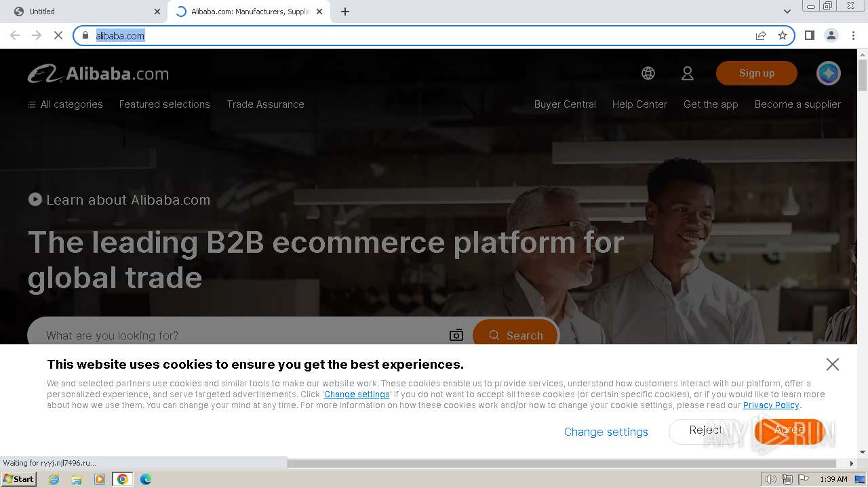Close the Untitled tab

click(x=157, y=12)
